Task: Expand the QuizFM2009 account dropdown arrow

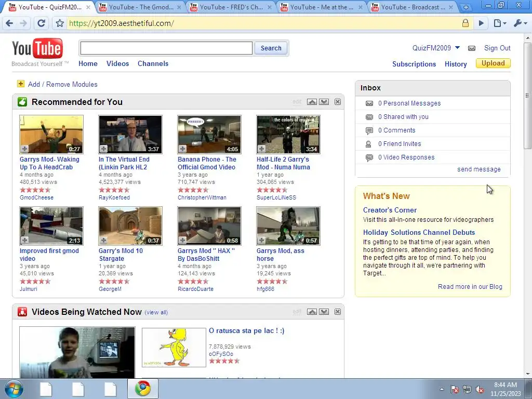Action: 457,47
